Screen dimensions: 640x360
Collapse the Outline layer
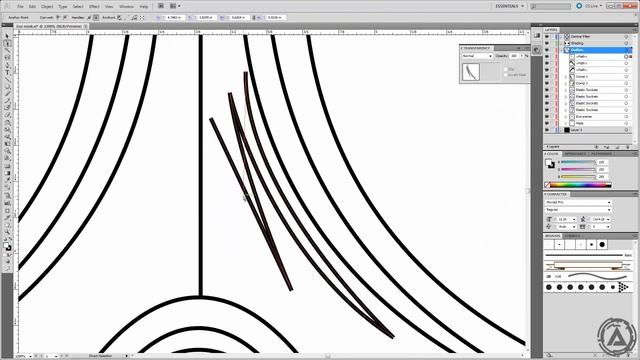562,50
